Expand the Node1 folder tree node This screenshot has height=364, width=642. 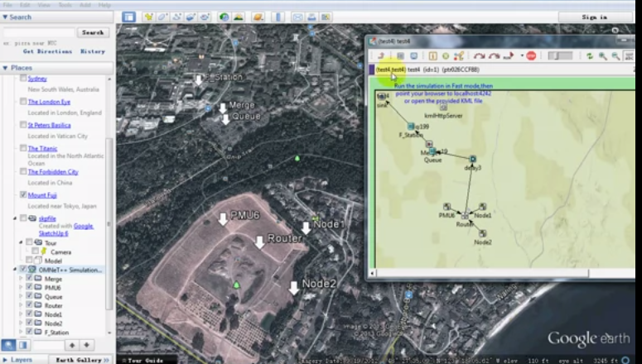click(21, 314)
